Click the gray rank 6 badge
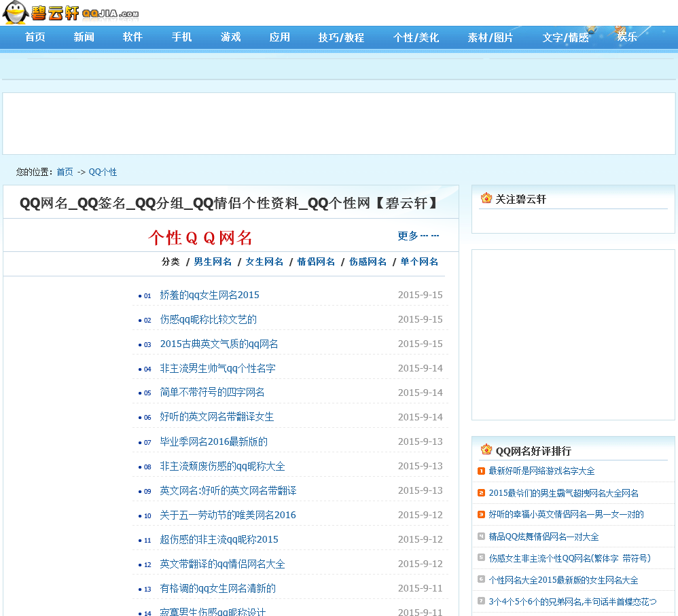The image size is (678, 616). (x=481, y=579)
